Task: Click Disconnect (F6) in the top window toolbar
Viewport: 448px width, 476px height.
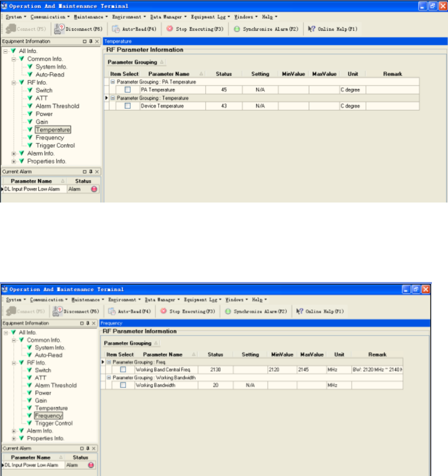Action: pyautogui.click(x=79, y=29)
